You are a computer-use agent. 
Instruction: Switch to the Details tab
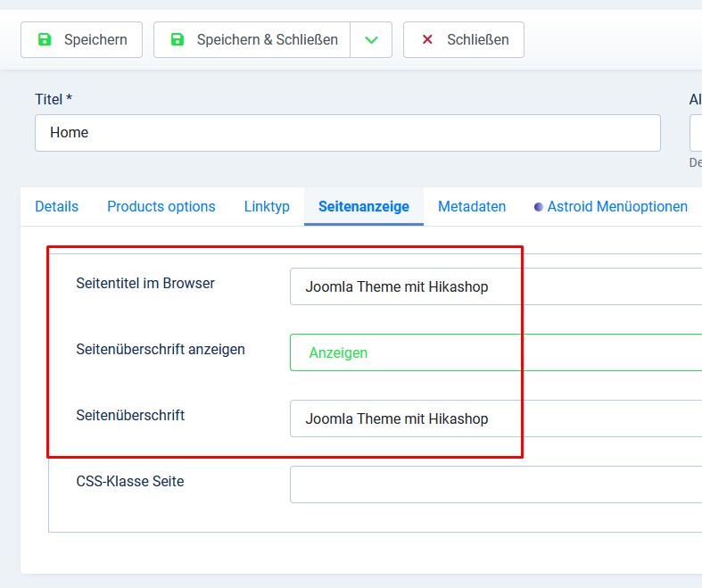coord(56,206)
